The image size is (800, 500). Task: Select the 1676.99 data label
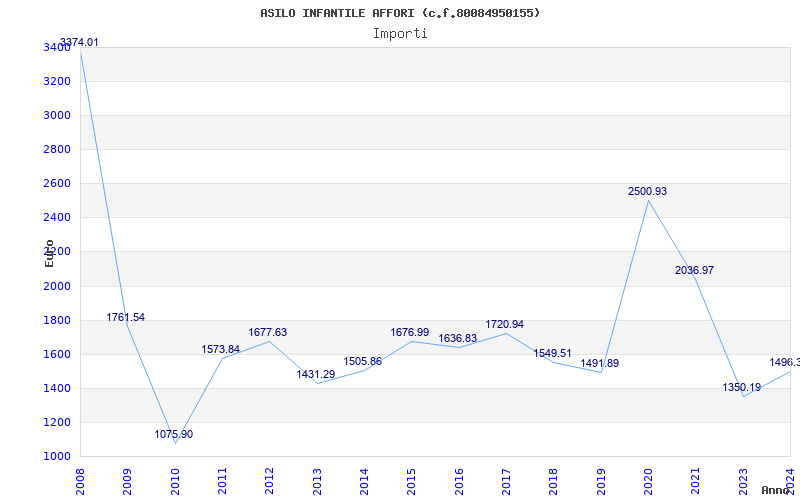pos(410,332)
